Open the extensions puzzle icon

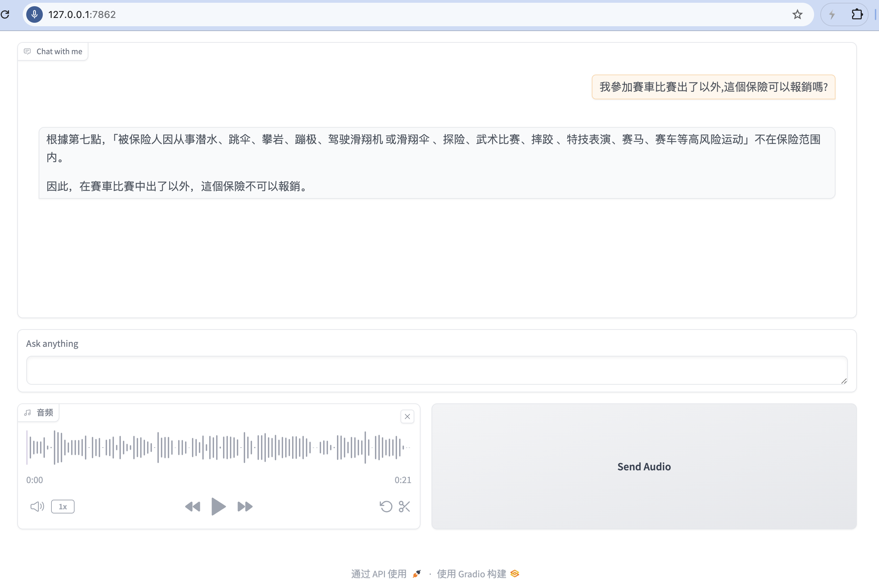(x=857, y=14)
